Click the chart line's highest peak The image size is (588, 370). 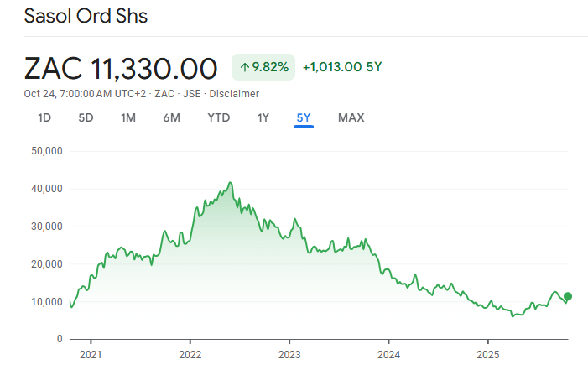point(230,183)
